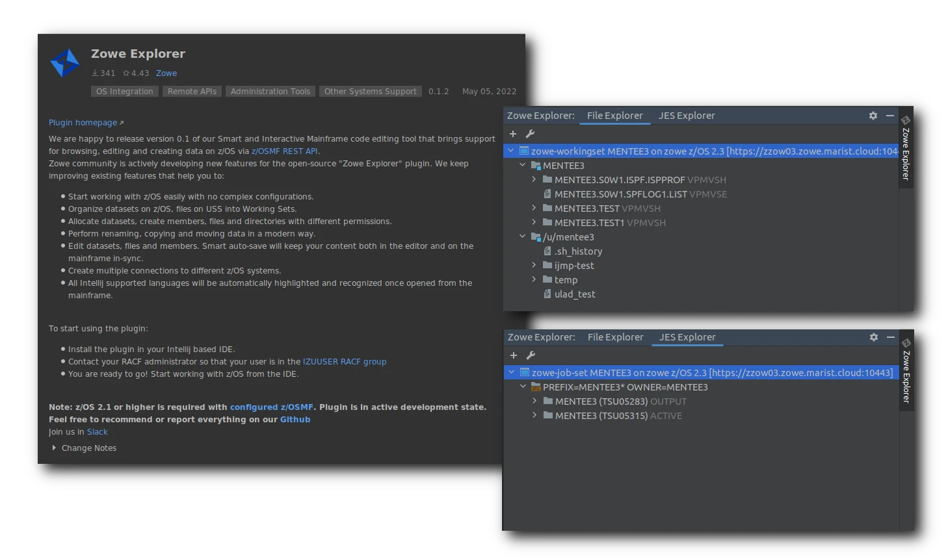Select the MENTEE3.S0W1.SPFLOG1.LIST dataset
This screenshot has width=948, height=560.
coord(620,194)
